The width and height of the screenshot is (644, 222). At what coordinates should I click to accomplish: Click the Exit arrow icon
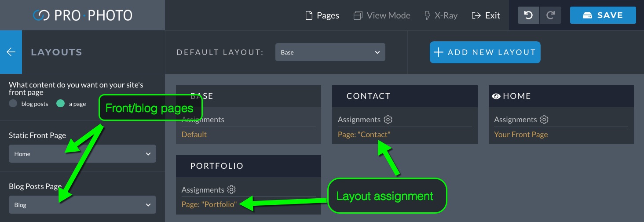(476, 15)
